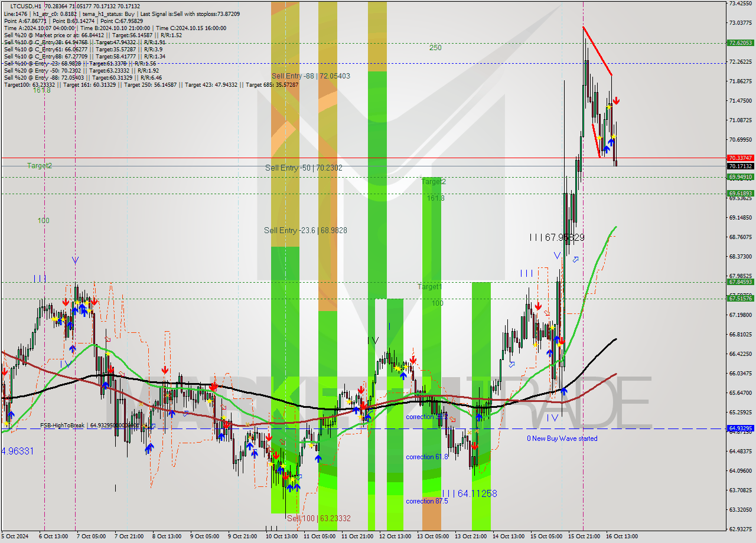Click the green 69.61893 price tag
The width and height of the screenshot is (756, 543).
coord(741,194)
